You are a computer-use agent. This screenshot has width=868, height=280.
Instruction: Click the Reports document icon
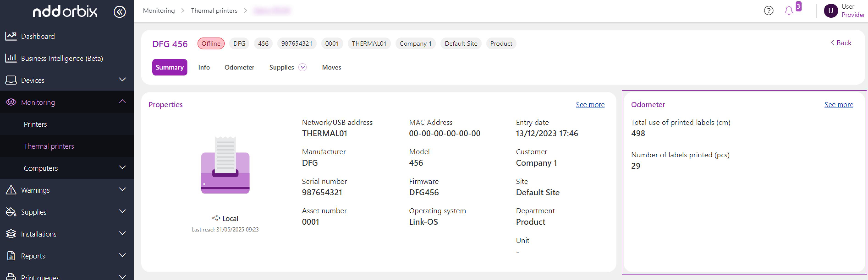pos(11,256)
